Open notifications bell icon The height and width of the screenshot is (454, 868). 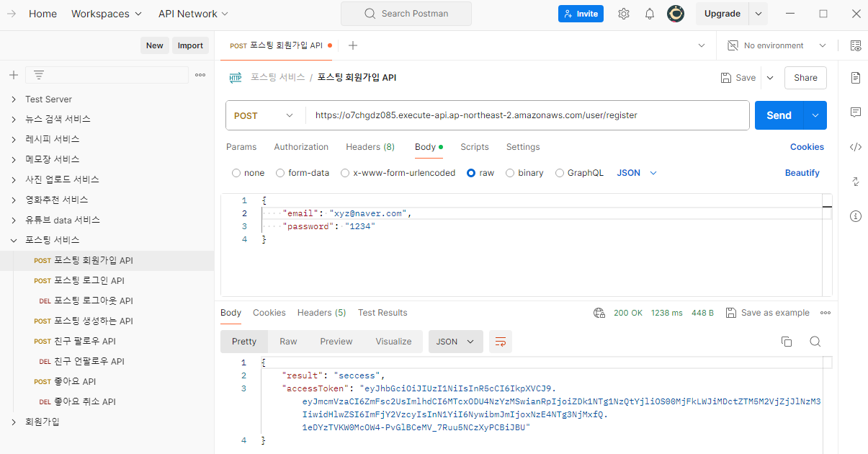point(650,14)
